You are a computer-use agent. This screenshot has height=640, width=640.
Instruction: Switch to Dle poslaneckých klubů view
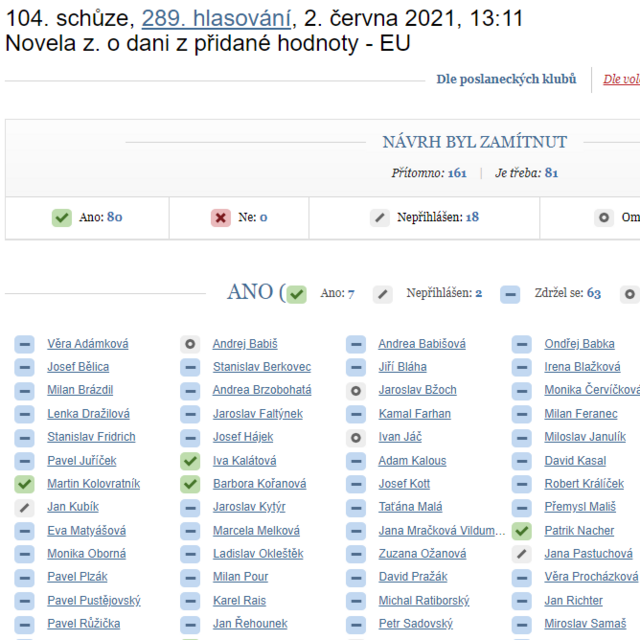[x=506, y=79]
